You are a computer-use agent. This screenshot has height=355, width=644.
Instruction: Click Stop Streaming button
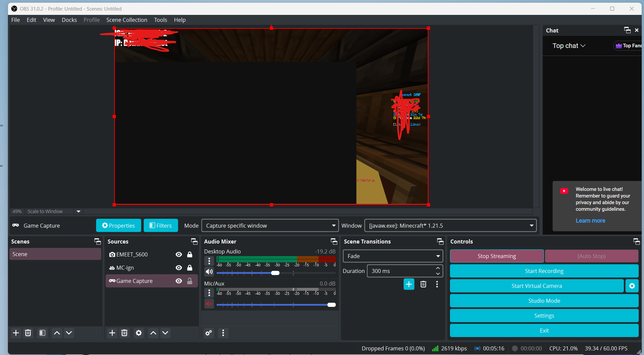[497, 256]
